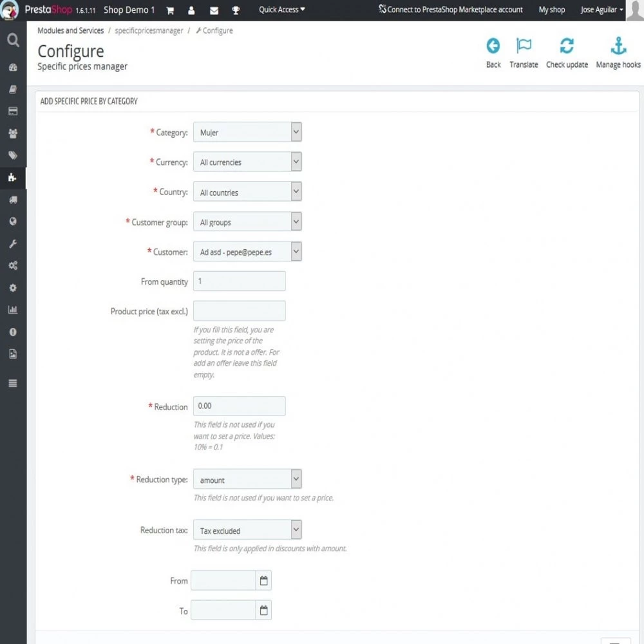The height and width of the screenshot is (644, 644).
Task: Open the To date calendar icon
Action: pos(263,611)
